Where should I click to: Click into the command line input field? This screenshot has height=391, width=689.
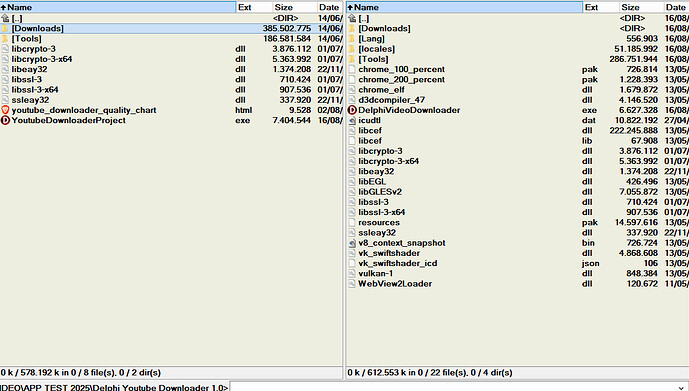pos(453,387)
